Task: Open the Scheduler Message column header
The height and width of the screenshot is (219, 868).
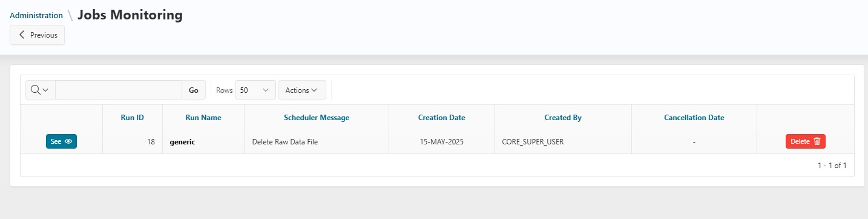Action: (317, 118)
